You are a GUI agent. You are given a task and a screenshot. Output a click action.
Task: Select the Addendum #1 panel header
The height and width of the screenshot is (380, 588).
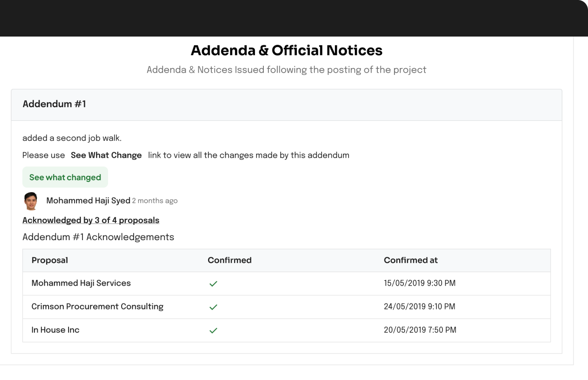[x=286, y=105]
